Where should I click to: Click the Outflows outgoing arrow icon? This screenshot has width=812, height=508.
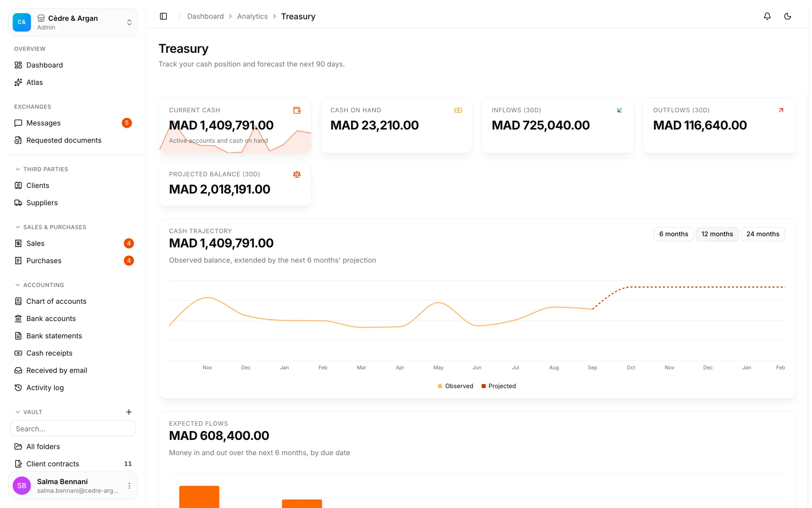[781, 110]
